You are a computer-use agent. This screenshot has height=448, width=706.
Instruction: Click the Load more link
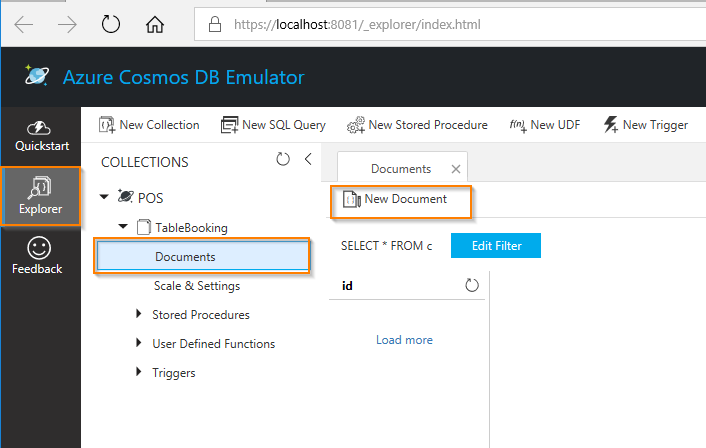click(404, 340)
